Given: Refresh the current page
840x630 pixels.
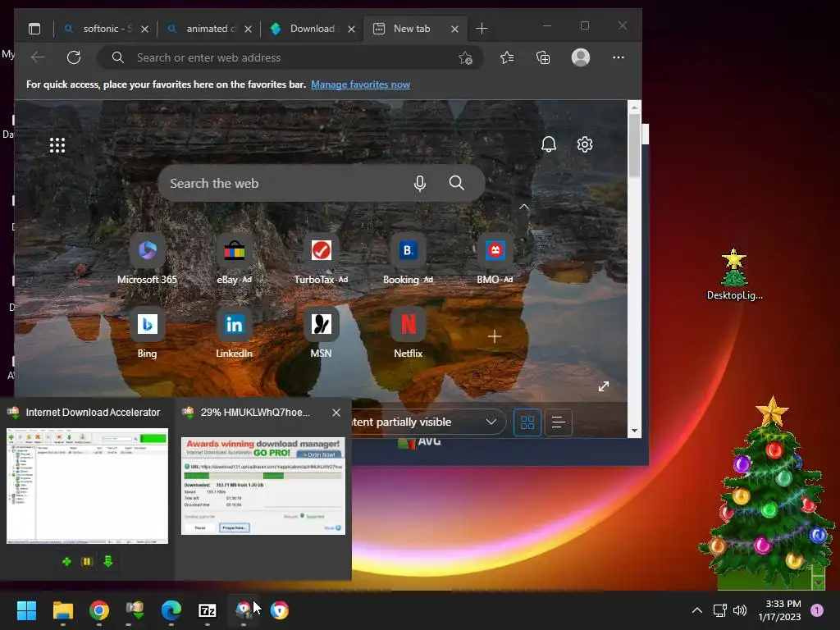Looking at the screenshot, I should [x=74, y=57].
